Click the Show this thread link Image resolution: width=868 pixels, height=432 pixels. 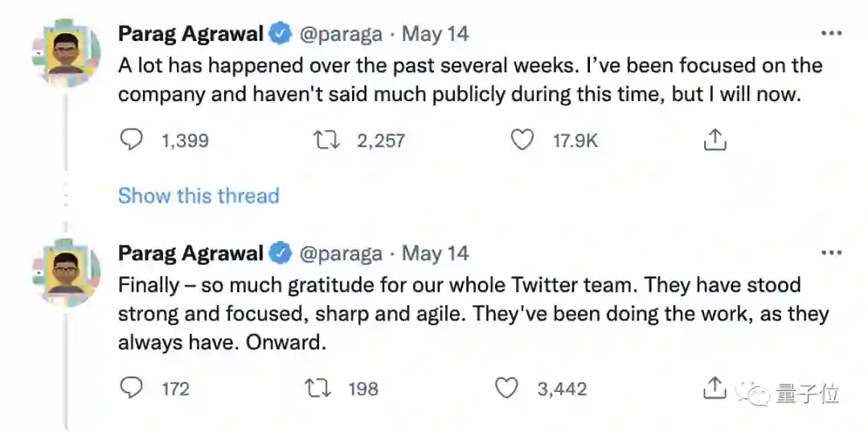click(x=199, y=195)
